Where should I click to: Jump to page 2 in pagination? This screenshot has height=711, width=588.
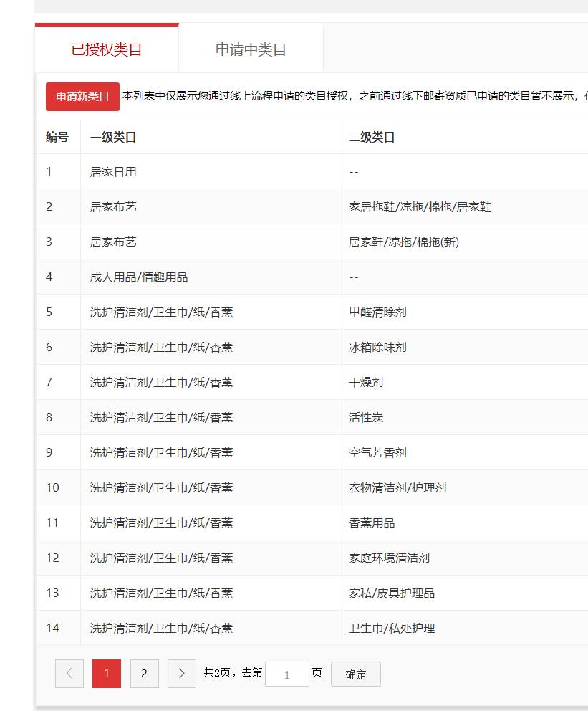pyautogui.click(x=145, y=674)
